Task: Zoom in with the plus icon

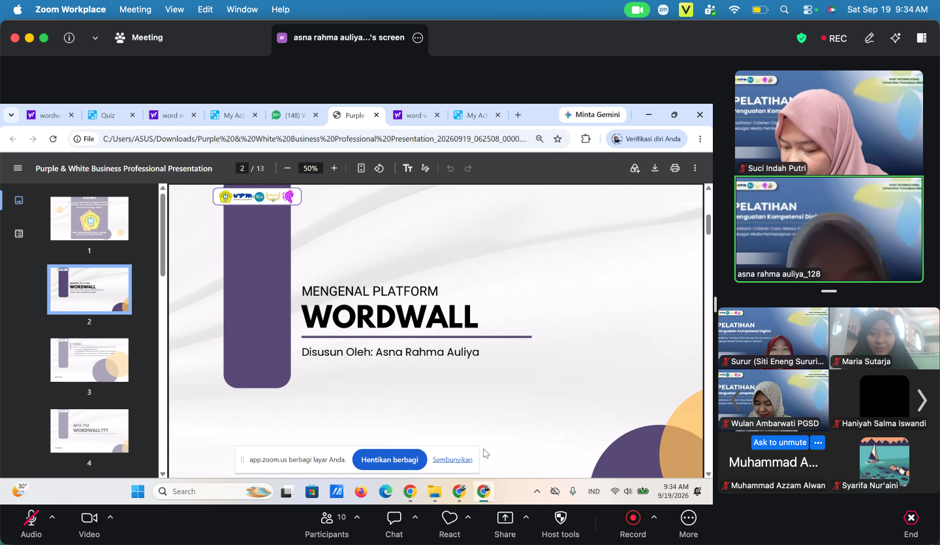Action: 334,168
